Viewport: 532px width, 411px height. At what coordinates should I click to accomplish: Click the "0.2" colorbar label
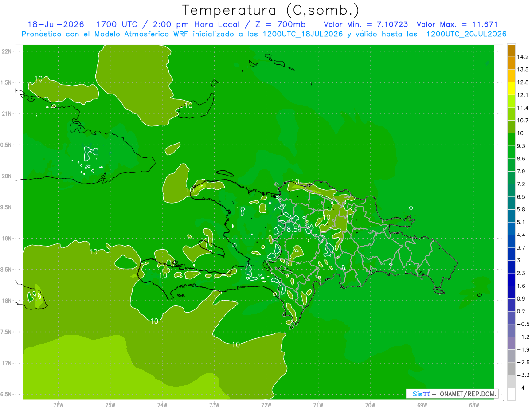click(x=521, y=311)
